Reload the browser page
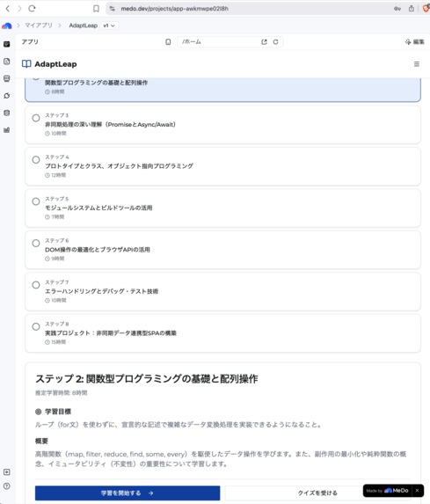Viewport: 430px width, 504px height. 32,9
